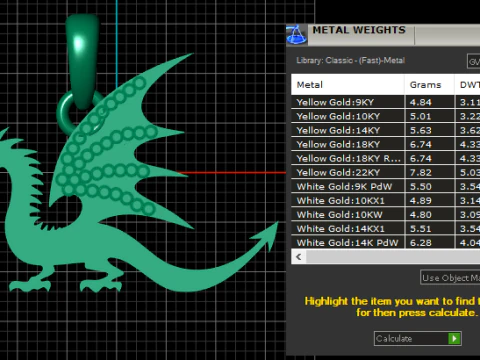Click the Use Object Material button
Image resolution: width=480 pixels, height=360 pixels.
(450, 277)
